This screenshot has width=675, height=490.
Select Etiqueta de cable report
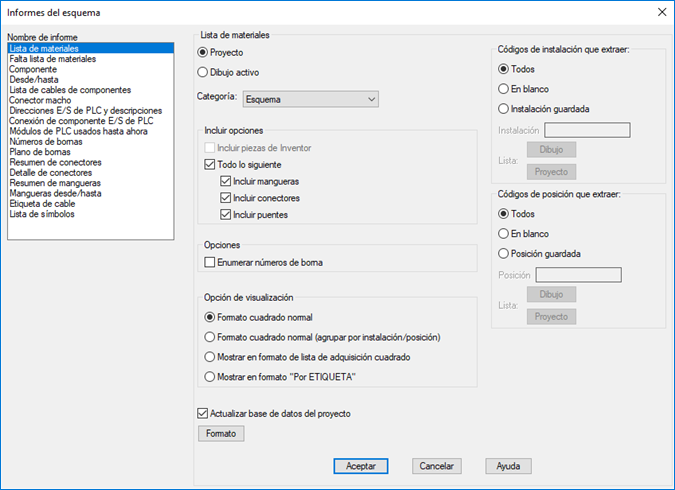click(43, 203)
